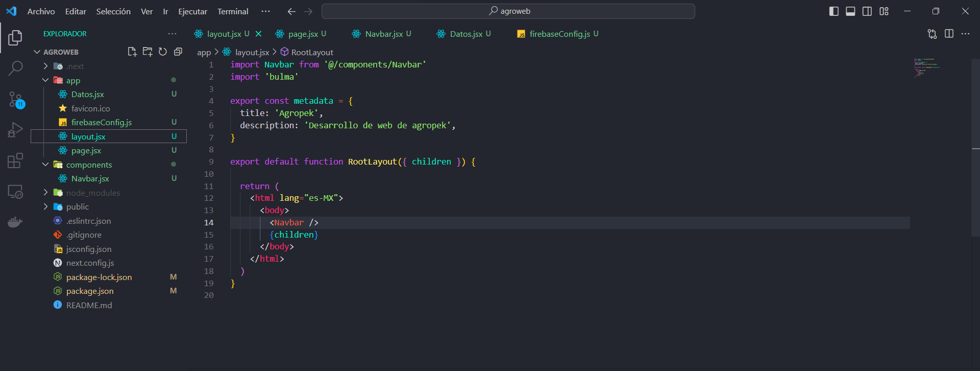Toggle the secondary side bar
The height and width of the screenshot is (371, 980).
867,11
